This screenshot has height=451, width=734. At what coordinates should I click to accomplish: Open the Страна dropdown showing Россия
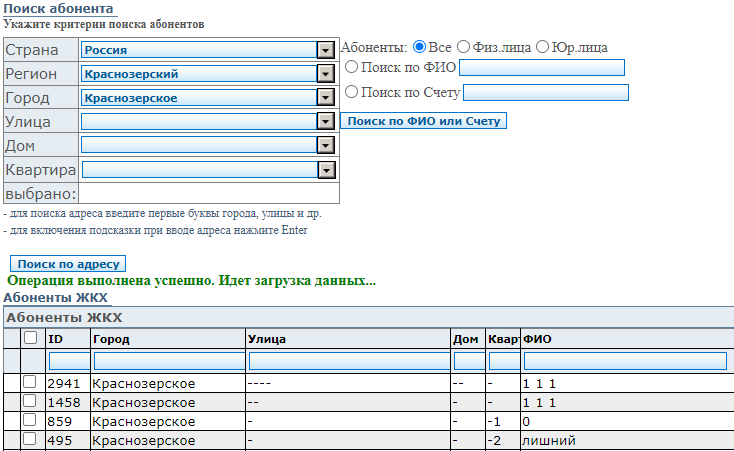(324, 50)
